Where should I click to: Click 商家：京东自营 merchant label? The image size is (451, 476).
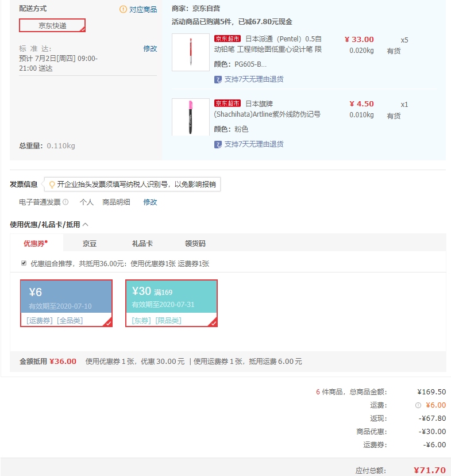point(196,9)
